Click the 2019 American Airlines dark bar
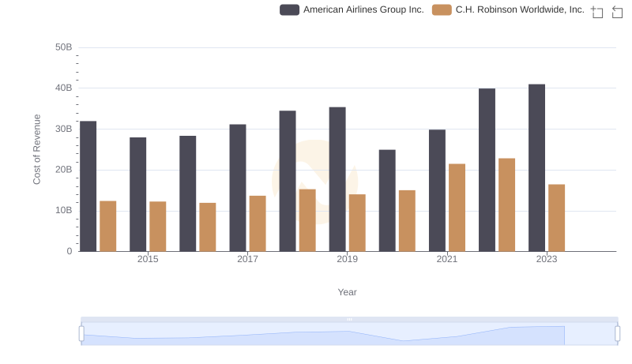Screen dimensions: 632x364 click(x=337, y=179)
